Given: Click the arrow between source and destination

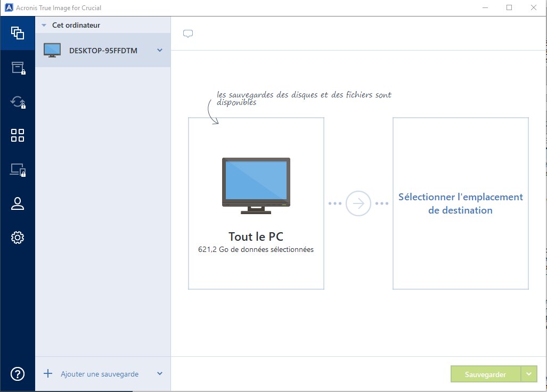Looking at the screenshot, I should click(x=358, y=203).
